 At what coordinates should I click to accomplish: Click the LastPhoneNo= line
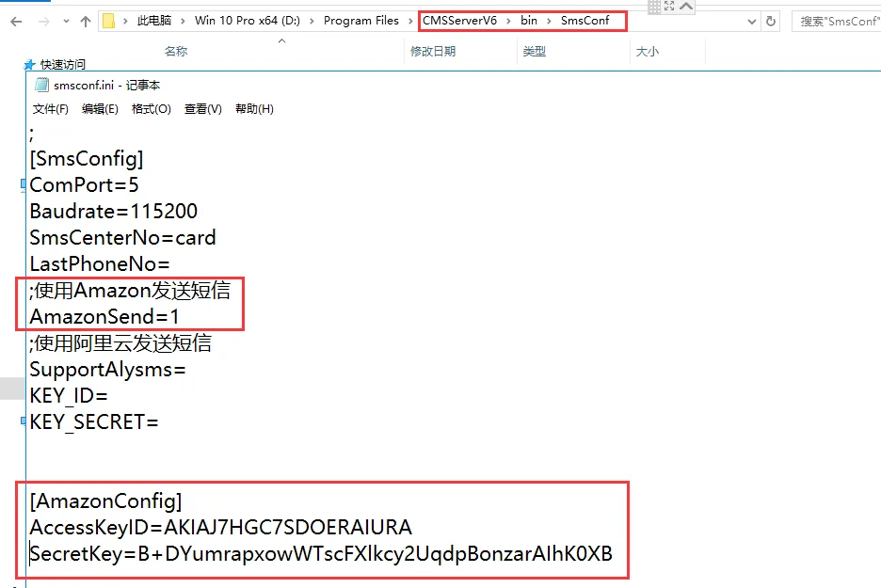[100, 264]
